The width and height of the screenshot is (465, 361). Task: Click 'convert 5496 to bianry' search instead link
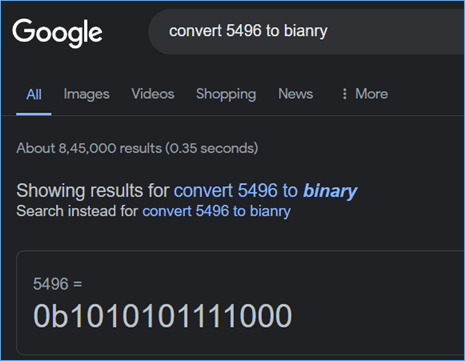pos(216,211)
